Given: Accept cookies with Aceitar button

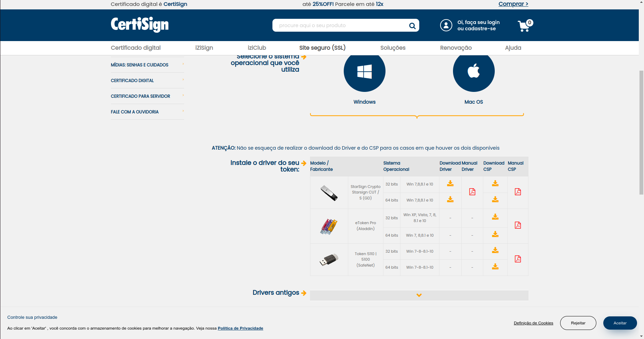Looking at the screenshot, I should click(x=620, y=323).
